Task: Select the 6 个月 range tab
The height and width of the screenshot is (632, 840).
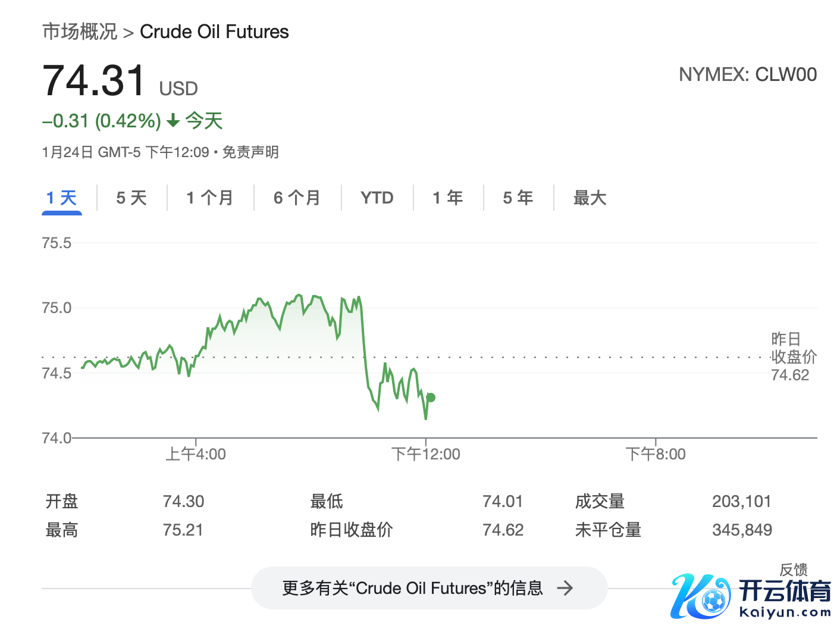Action: pyautogui.click(x=297, y=198)
